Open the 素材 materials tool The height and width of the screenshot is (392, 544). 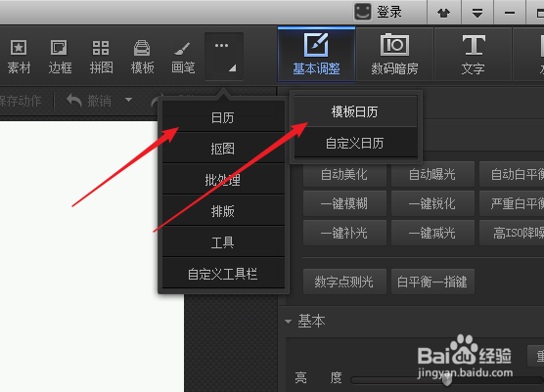[x=19, y=57]
